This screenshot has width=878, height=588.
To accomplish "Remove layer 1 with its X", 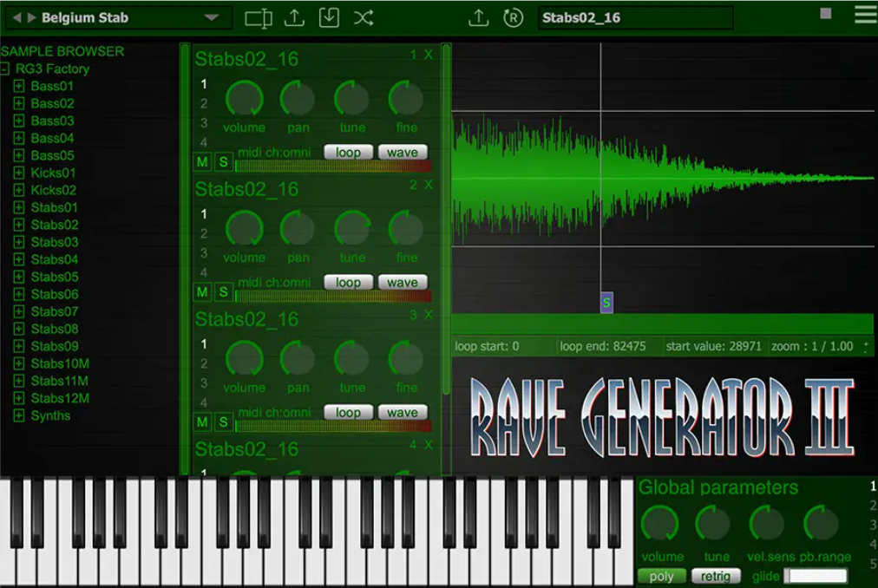I will (429, 55).
